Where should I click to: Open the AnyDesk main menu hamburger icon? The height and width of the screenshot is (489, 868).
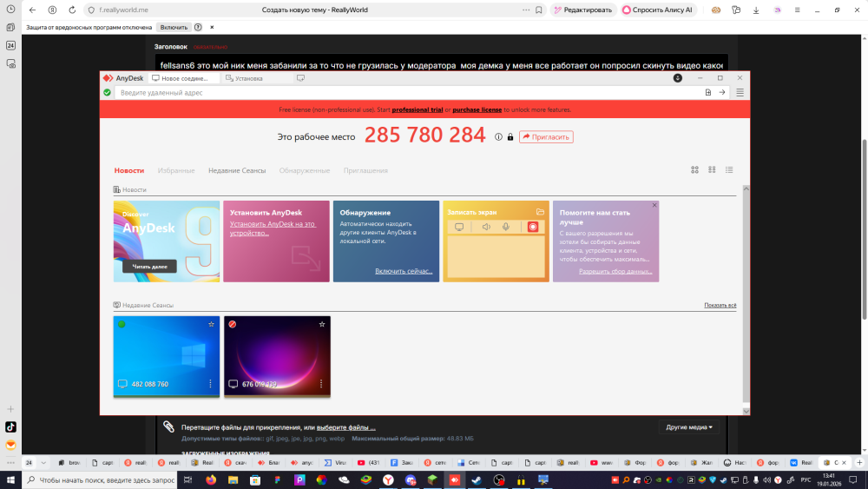pyautogui.click(x=740, y=92)
